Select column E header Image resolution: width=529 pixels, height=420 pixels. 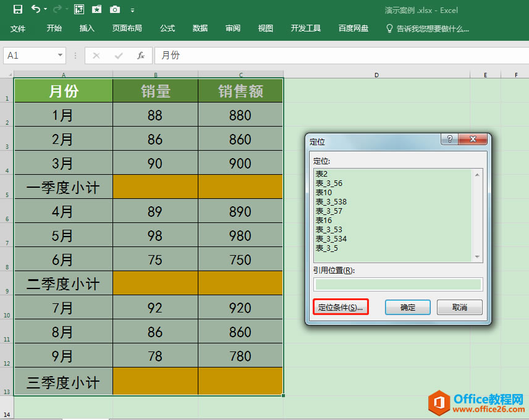[x=486, y=75]
